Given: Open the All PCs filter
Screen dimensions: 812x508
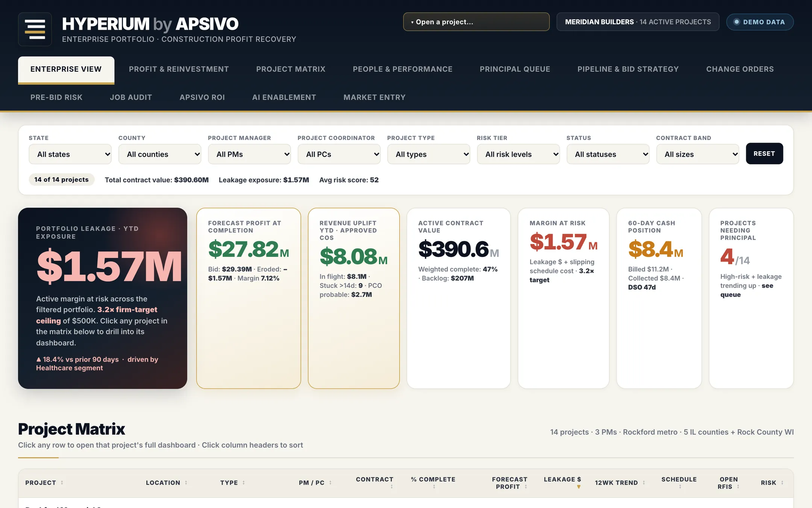Looking at the screenshot, I should [339, 154].
